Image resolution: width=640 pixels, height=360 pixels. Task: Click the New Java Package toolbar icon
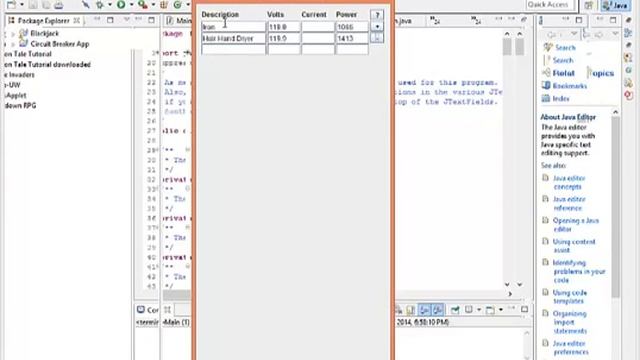tap(164, 5)
